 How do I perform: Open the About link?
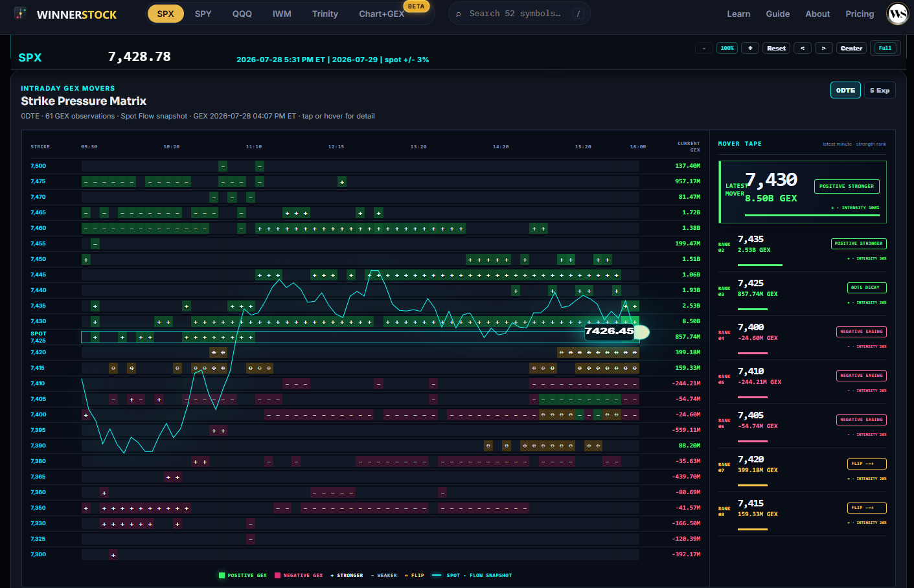pyautogui.click(x=817, y=14)
